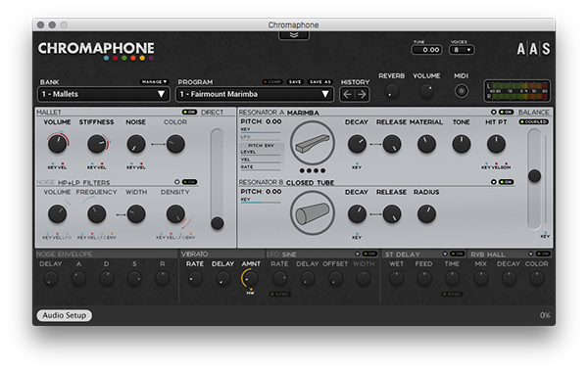The width and height of the screenshot is (588, 372).
Task: Click the AAS logo
Action: (x=533, y=49)
